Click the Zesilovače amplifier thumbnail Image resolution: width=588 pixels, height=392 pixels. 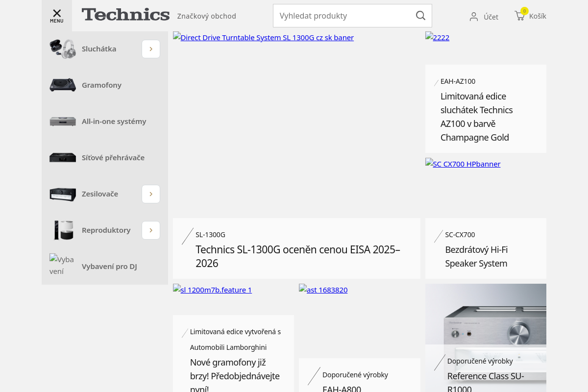coord(63,194)
